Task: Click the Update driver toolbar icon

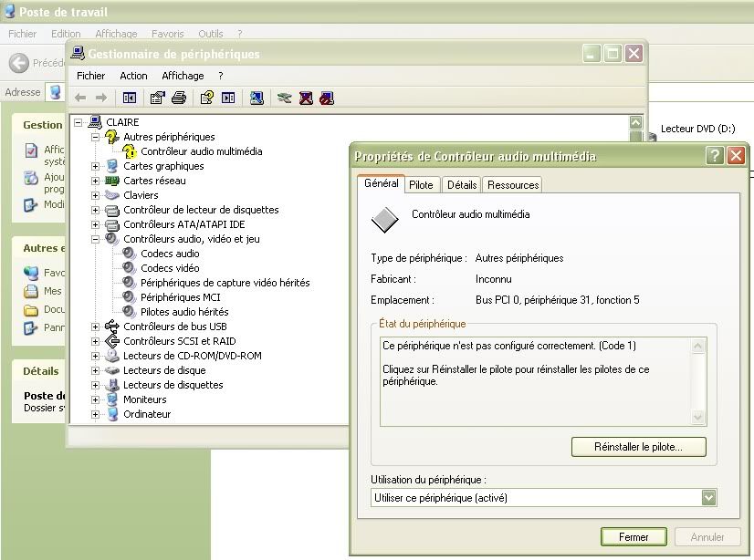Action: [x=285, y=98]
